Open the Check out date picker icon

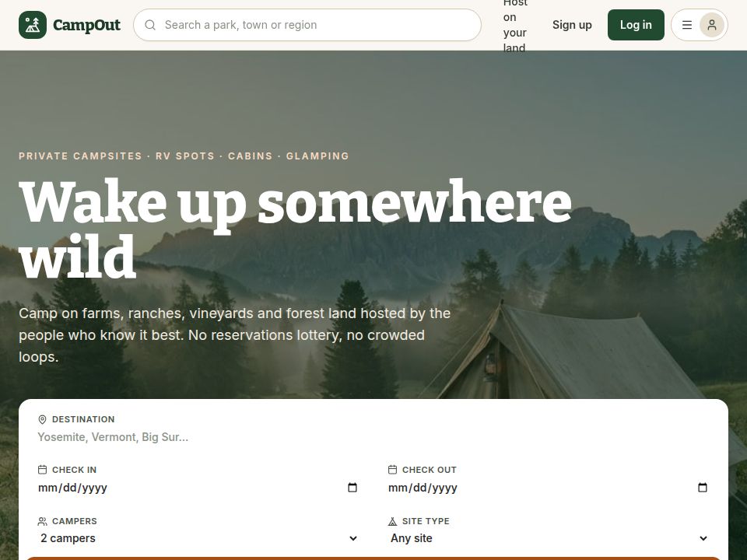702,488
